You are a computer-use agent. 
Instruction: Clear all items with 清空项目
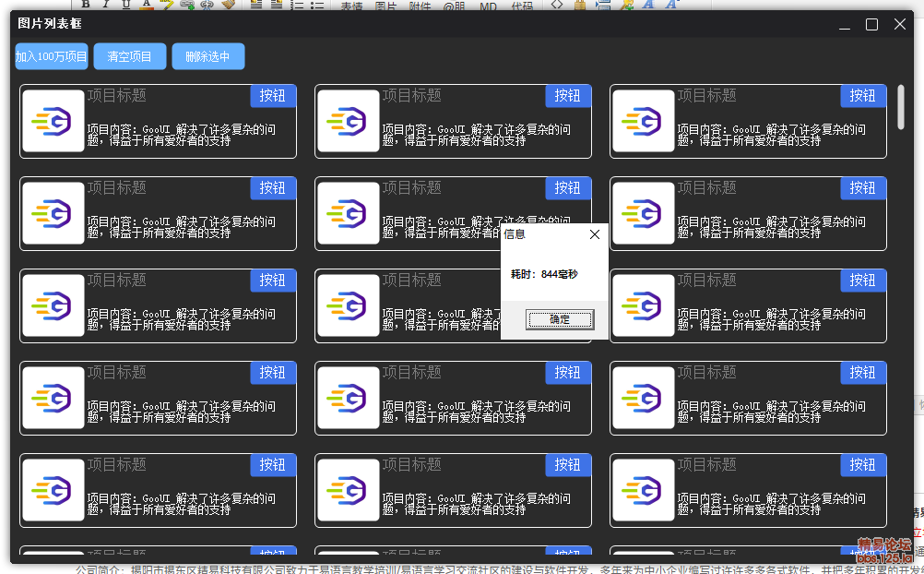tap(130, 56)
